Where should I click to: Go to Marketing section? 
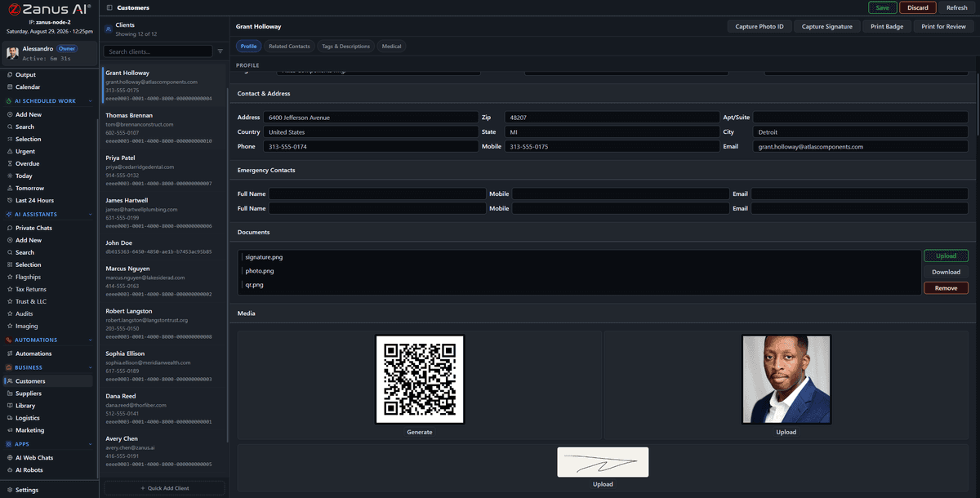[30, 430]
